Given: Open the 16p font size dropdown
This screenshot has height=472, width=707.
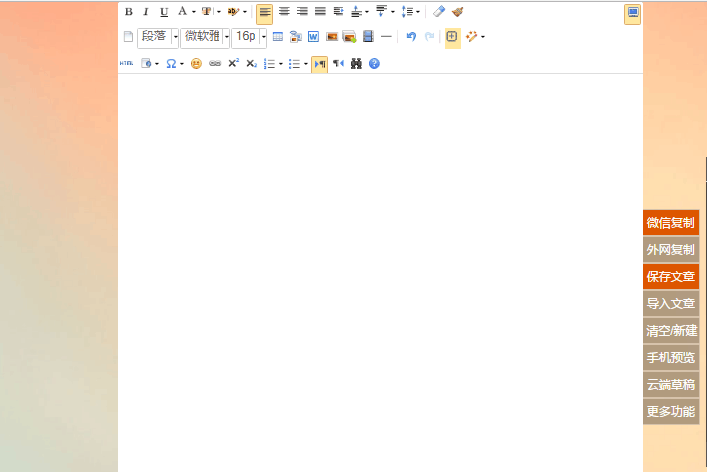Looking at the screenshot, I should (264, 37).
